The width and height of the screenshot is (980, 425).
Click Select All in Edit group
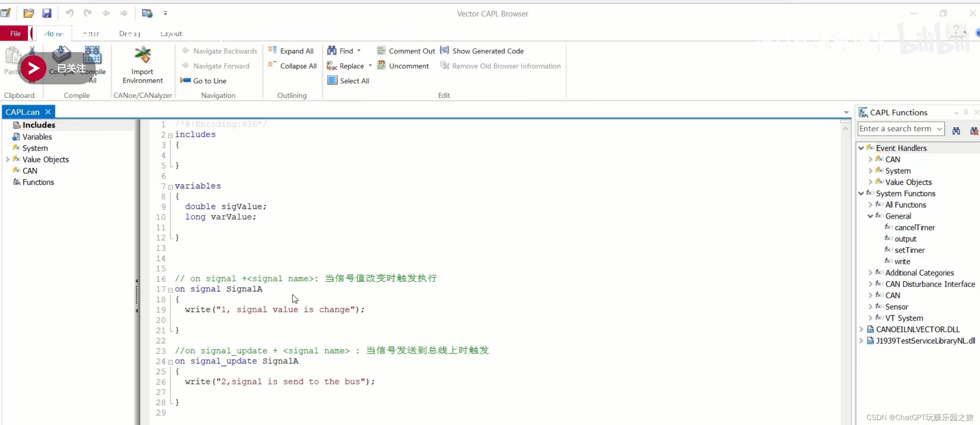coord(348,81)
